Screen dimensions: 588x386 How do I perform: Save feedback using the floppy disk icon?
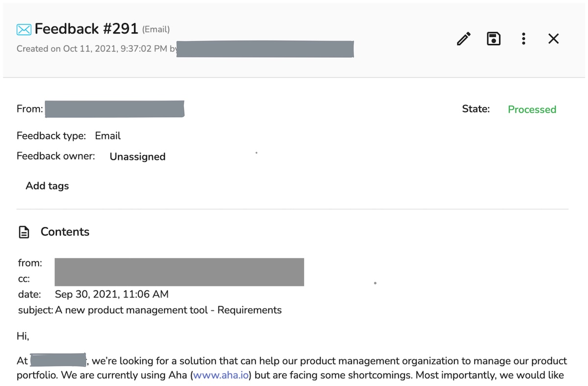[x=493, y=39]
